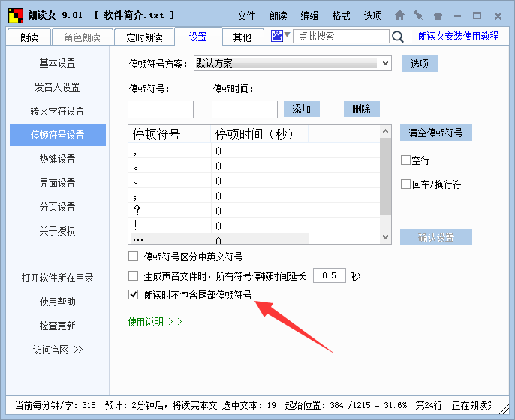515x420 pixels.
Task: Click the pause list scroll down arrow
Action: (386, 237)
